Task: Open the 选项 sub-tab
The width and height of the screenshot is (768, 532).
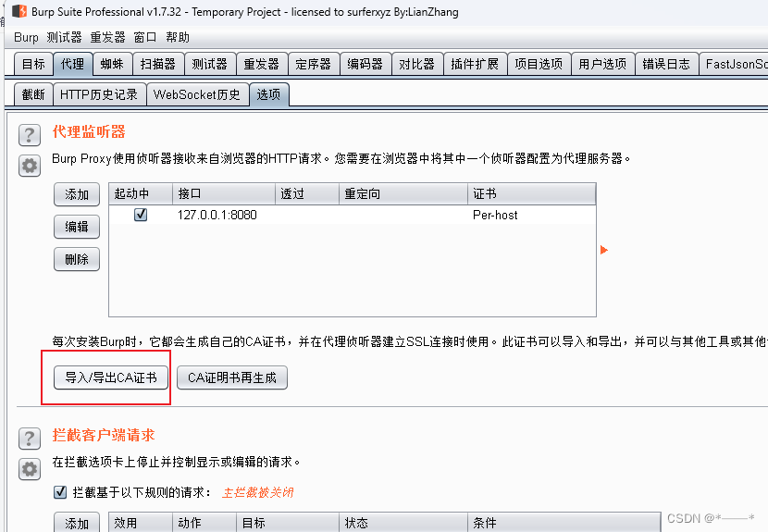Action: click(269, 94)
